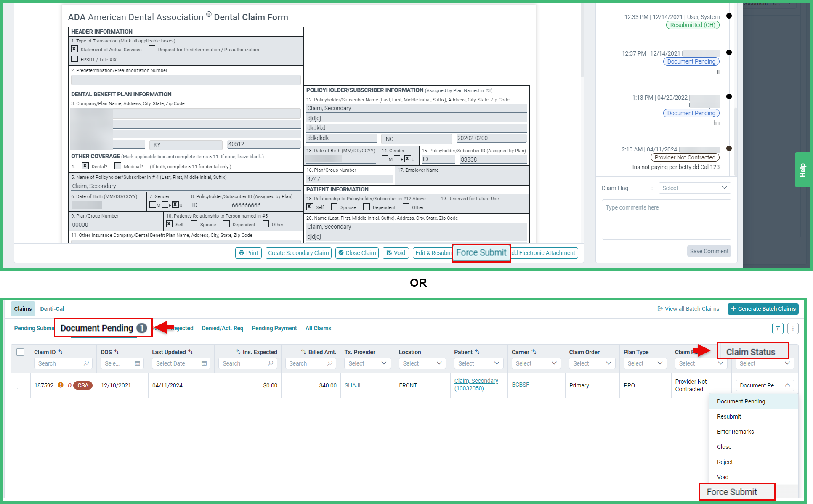Collapse the Document Pending status dropdown
Screen dimensions: 813x504
point(787,385)
